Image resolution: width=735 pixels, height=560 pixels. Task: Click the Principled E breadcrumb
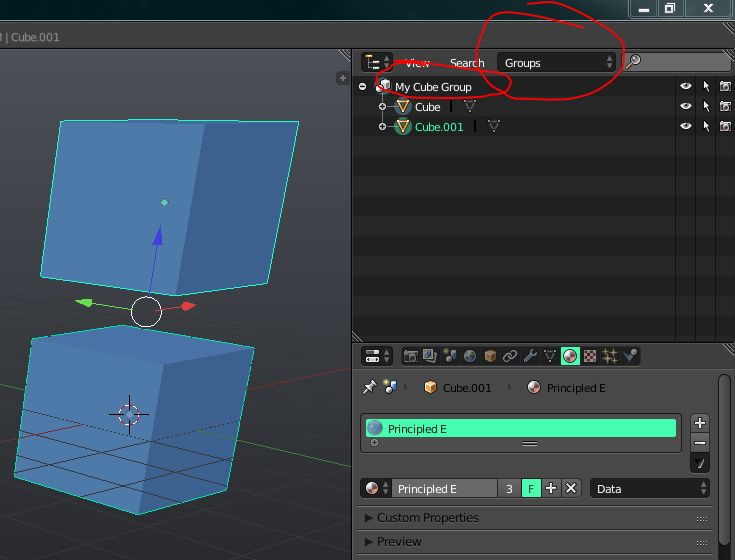tap(566, 388)
